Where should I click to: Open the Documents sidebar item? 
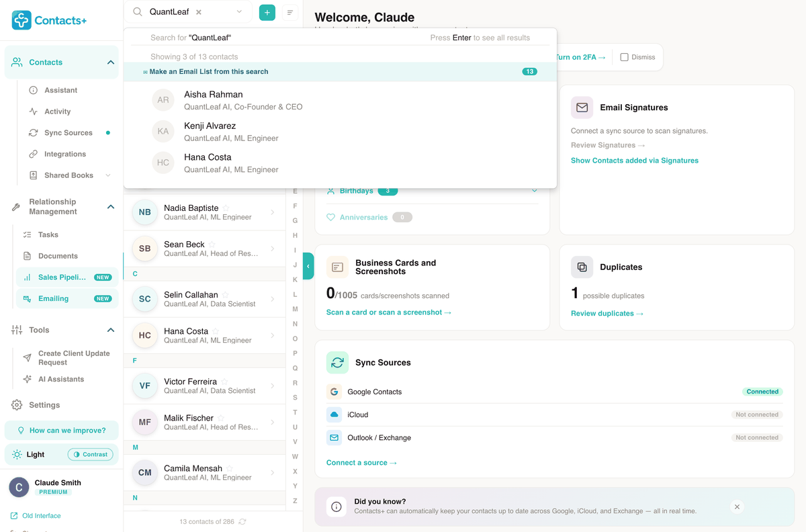[x=58, y=256]
